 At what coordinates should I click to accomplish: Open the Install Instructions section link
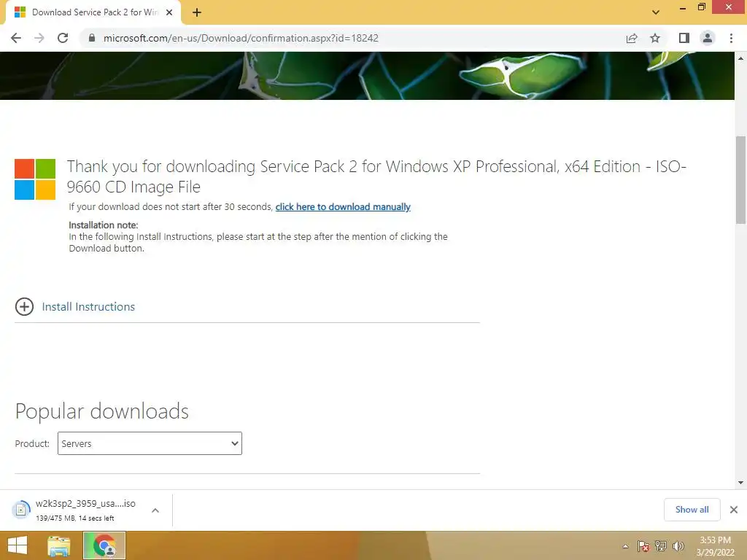coord(88,307)
